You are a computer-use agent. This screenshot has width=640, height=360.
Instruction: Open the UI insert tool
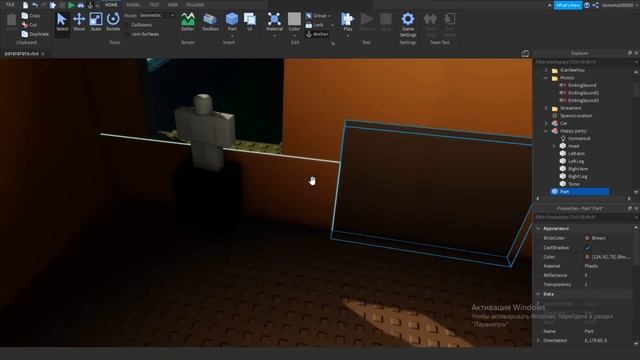point(249,22)
